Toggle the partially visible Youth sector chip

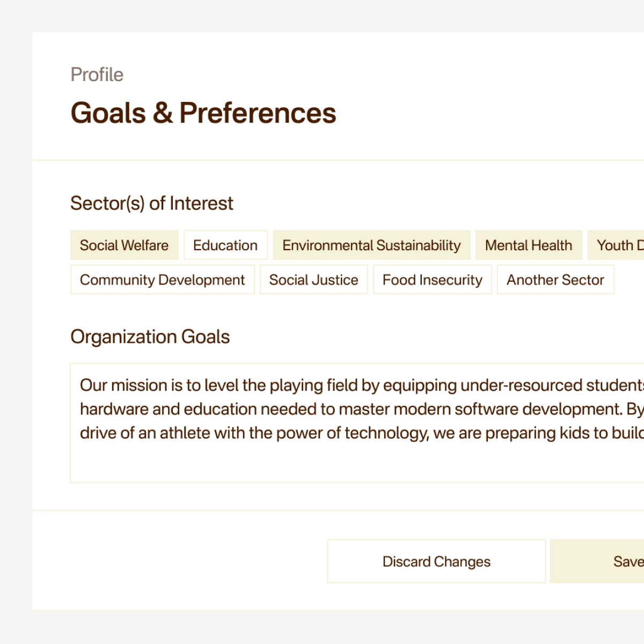pos(616,245)
